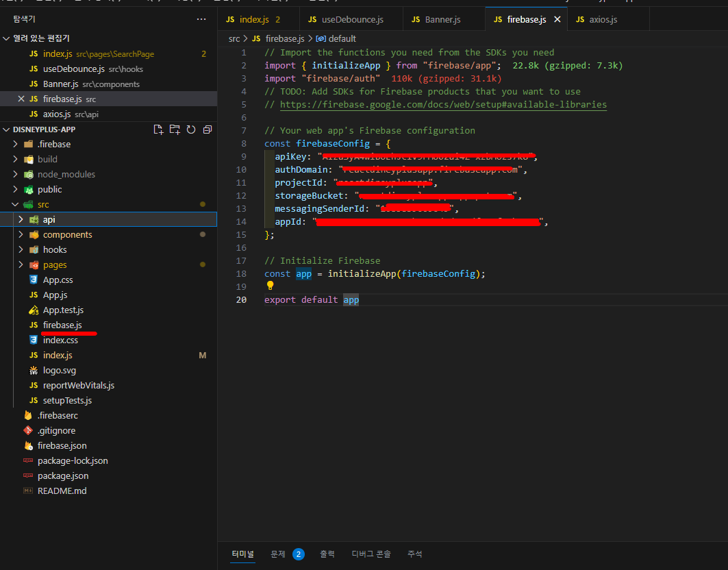Image resolution: width=728 pixels, height=570 pixels.
Task: Open index.js marked M in src
Action: click(x=109, y=356)
